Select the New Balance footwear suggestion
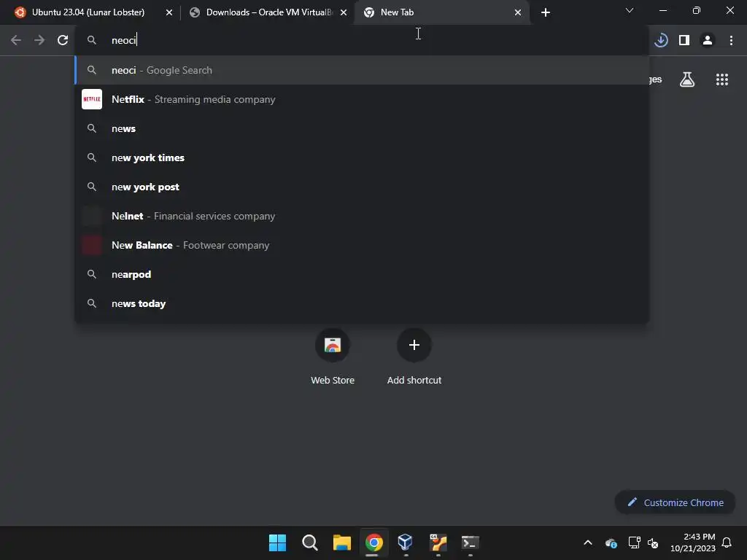This screenshot has width=747, height=560. (x=362, y=245)
